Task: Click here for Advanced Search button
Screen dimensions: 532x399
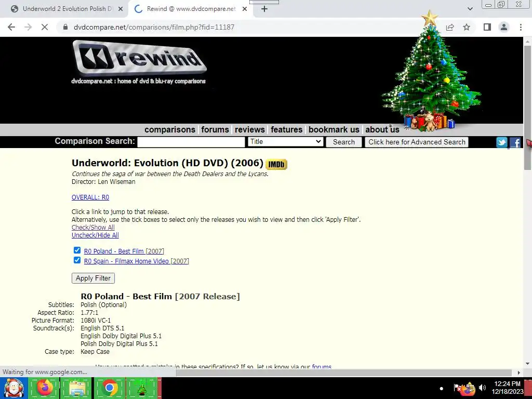Action: point(417,142)
